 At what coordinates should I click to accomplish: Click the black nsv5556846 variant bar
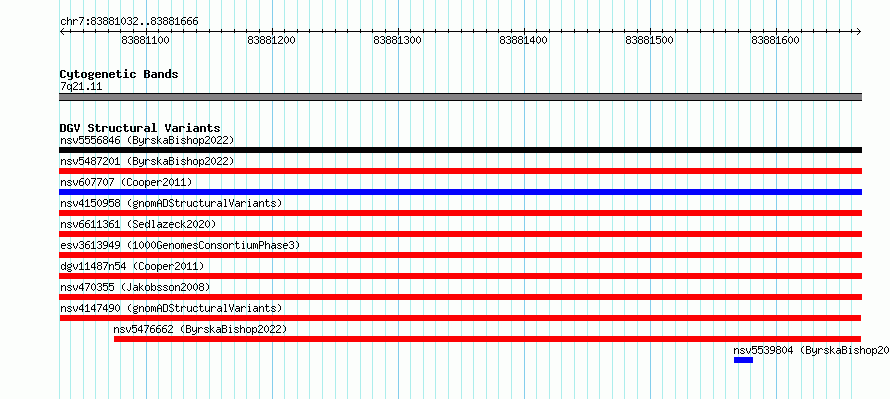click(x=460, y=150)
